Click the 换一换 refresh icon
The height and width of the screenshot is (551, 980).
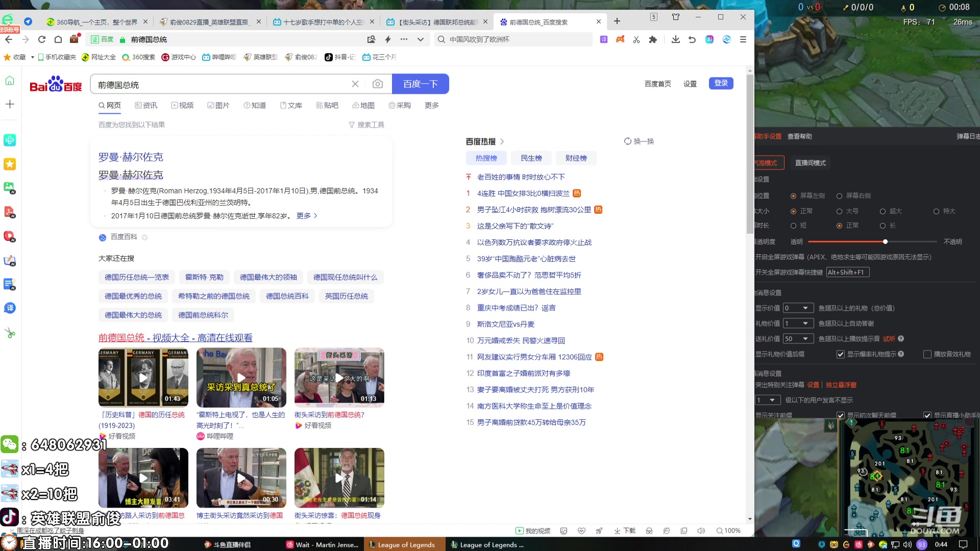click(628, 141)
